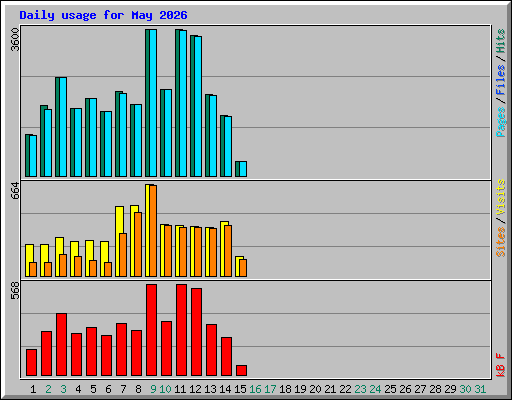
Task: Click day label 5 on the x-axis
Action: [x=93, y=389]
